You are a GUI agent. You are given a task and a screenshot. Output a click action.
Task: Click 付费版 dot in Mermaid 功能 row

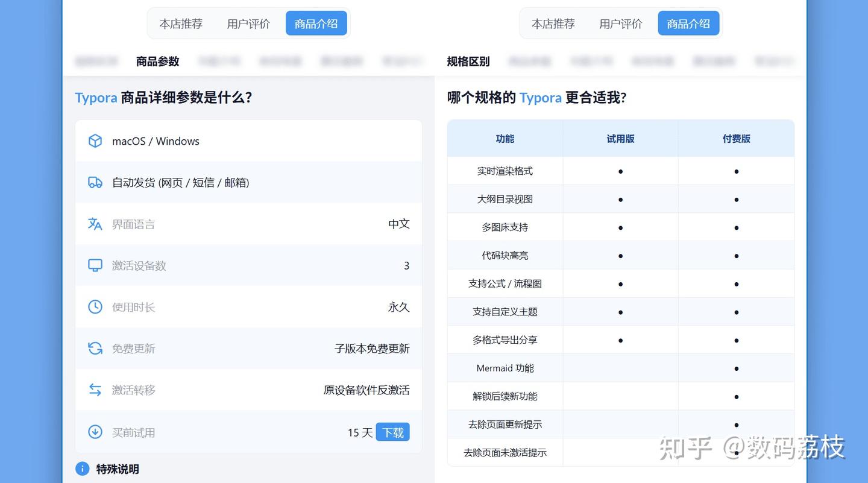pyautogui.click(x=737, y=368)
